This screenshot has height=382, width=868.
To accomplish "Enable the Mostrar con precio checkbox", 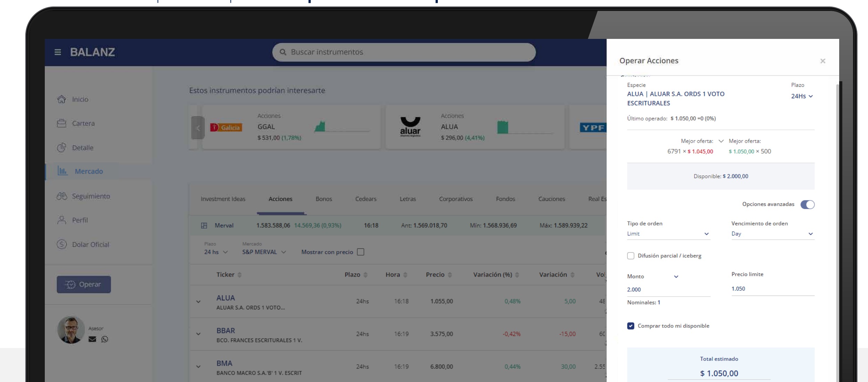I will (x=361, y=252).
